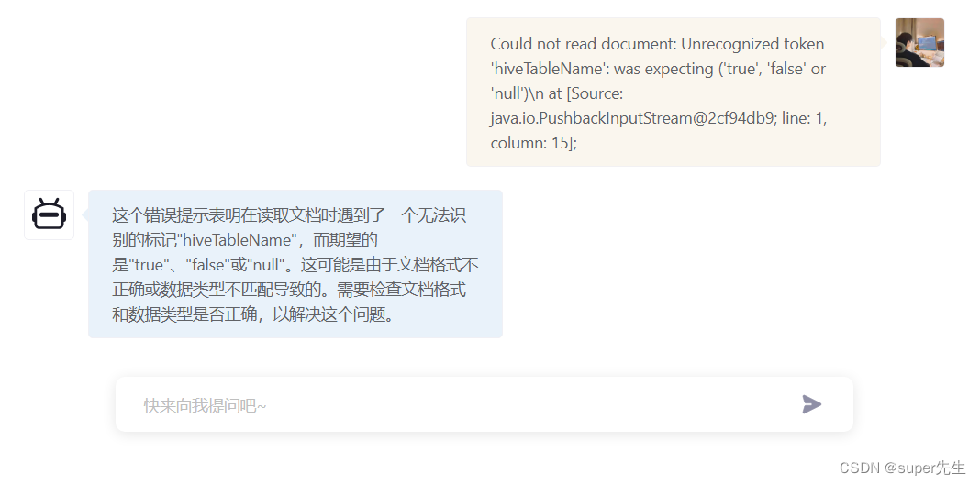Click the text 'column: 15];' in user message
Viewport: 980px width, 484px height.
click(x=534, y=143)
